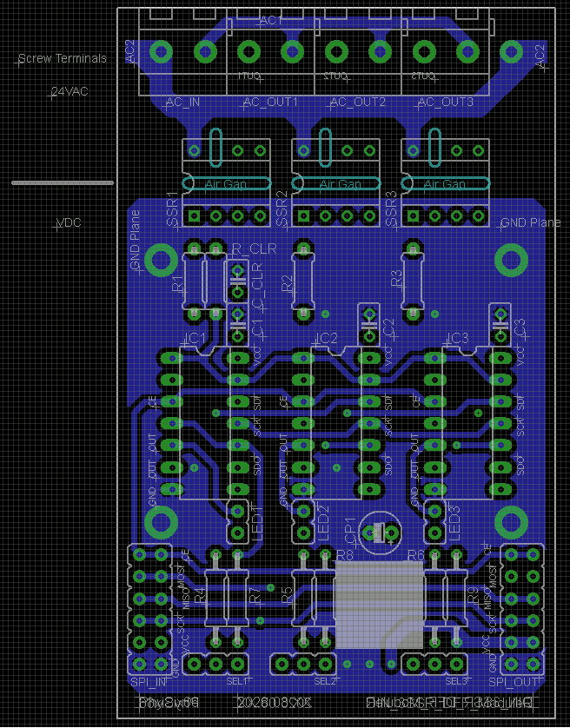Viewport: 570px width, 728px height.
Task: Select the R_CLR resistor label
Action: [254, 248]
